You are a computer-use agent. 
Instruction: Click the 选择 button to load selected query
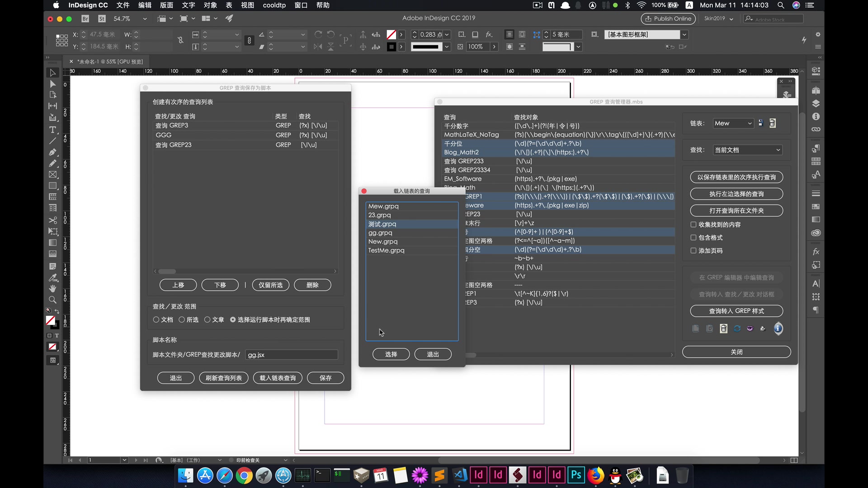[x=391, y=354]
